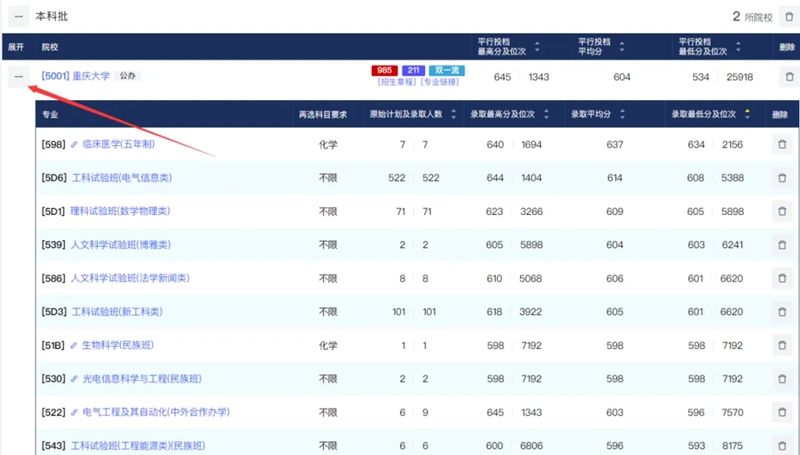Delete 重庆大学 from the school list
This screenshot has height=455, width=800.
click(x=788, y=77)
